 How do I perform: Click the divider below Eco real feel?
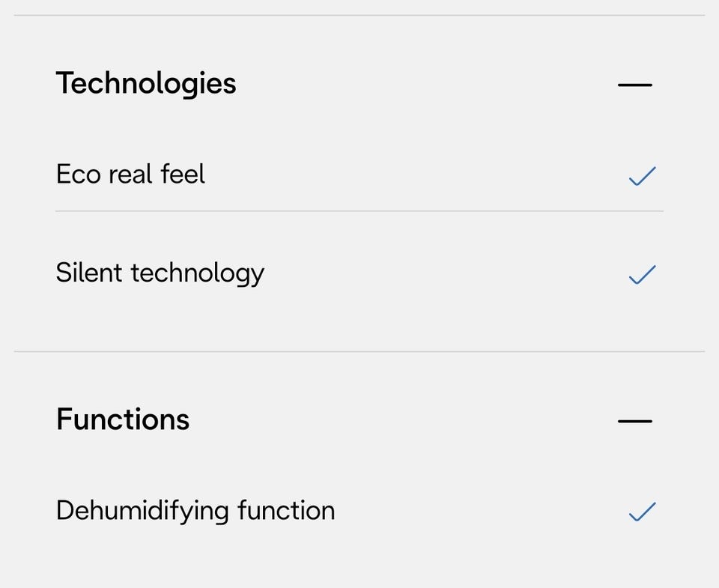(359, 211)
